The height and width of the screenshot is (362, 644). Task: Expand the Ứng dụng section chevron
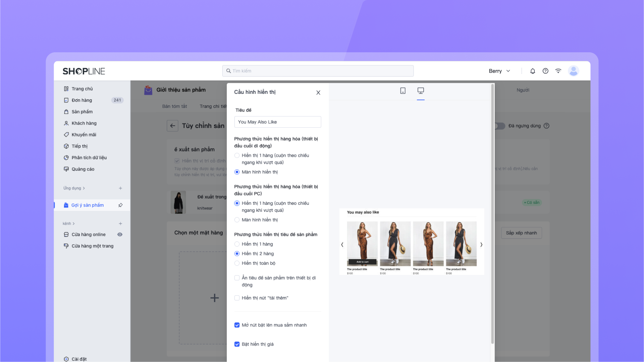pyautogui.click(x=84, y=188)
